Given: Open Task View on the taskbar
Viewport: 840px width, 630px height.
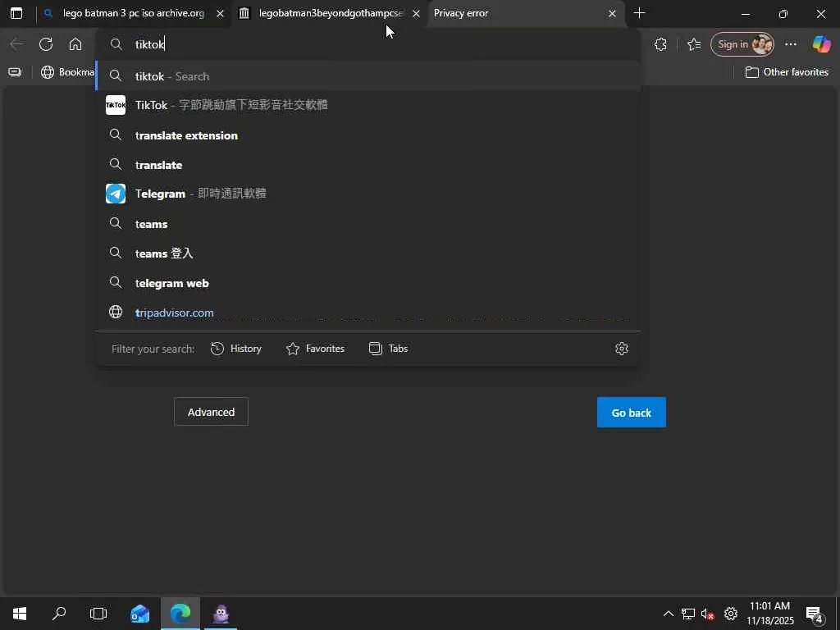Looking at the screenshot, I should pyautogui.click(x=98, y=614).
